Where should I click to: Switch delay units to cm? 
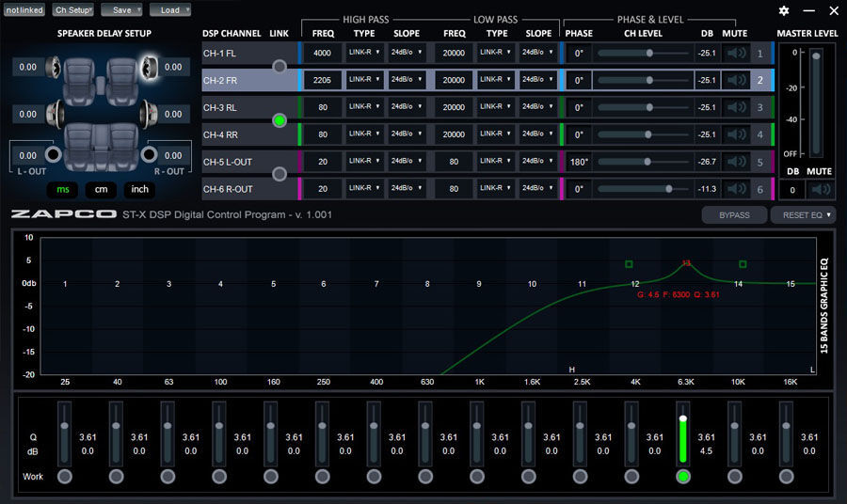click(101, 190)
